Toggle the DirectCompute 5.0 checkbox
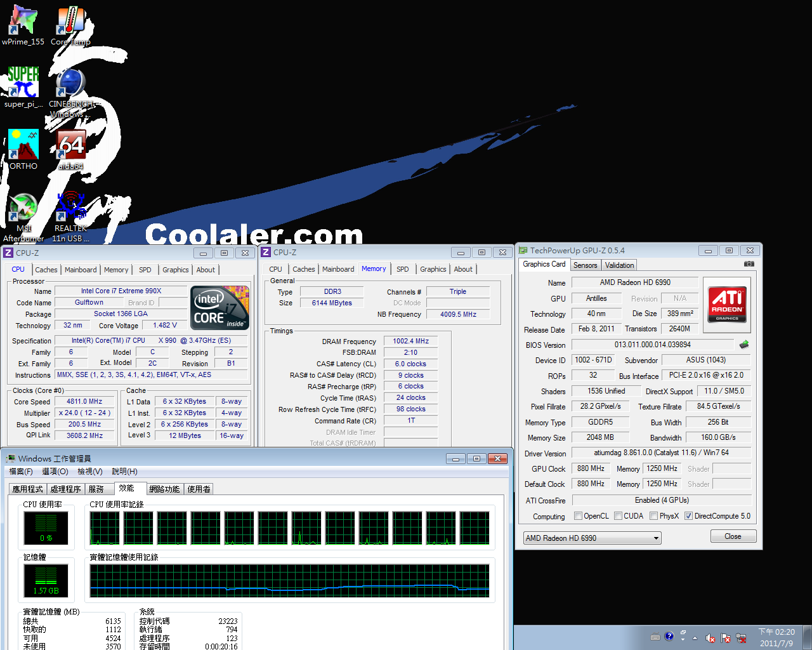This screenshot has height=650, width=812. (688, 516)
